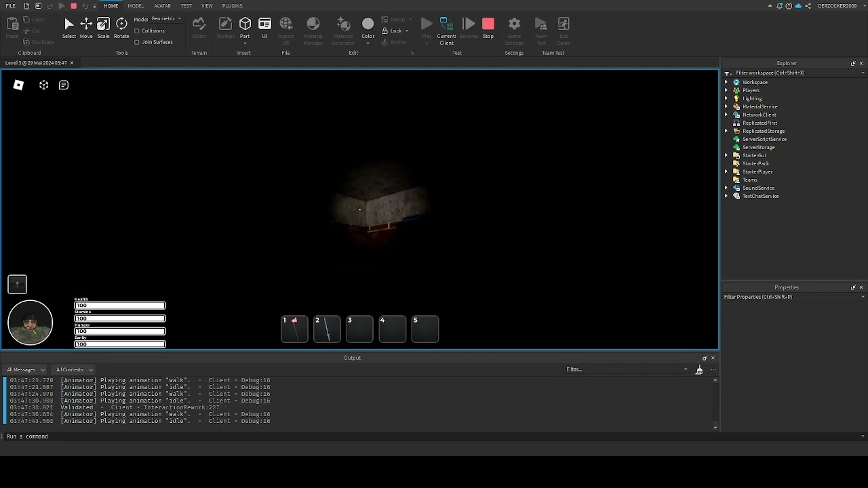Expand the Workspace tree node

tap(726, 82)
